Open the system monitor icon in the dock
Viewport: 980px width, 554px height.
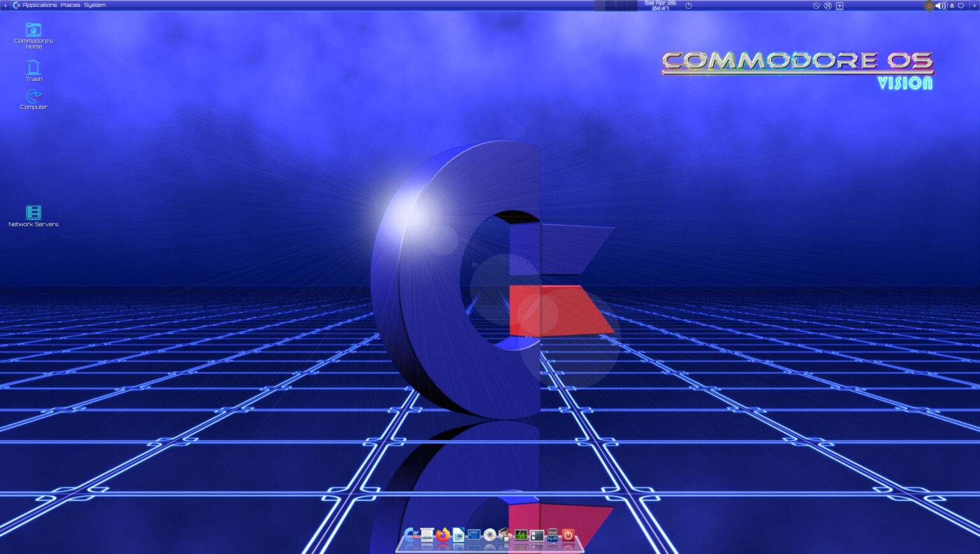(520, 536)
